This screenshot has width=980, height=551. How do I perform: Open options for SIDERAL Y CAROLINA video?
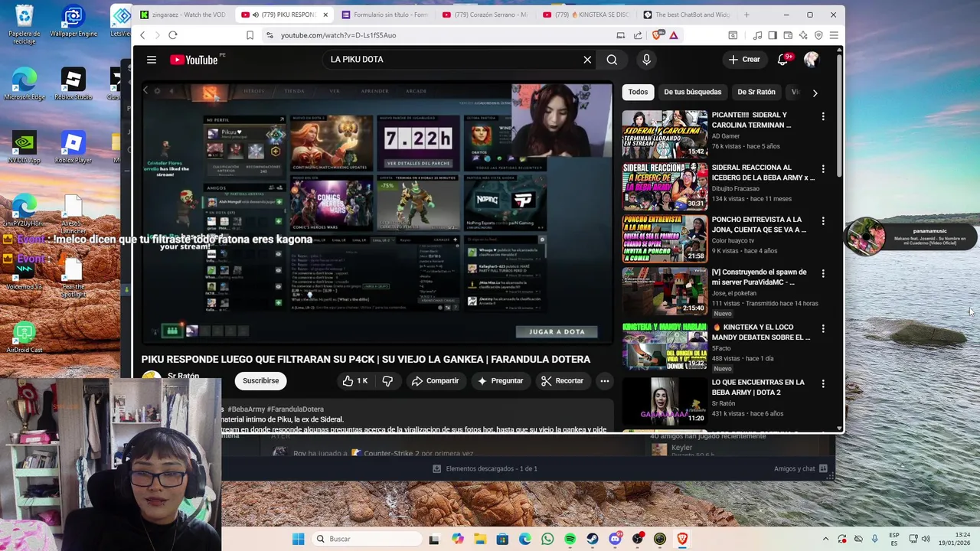(823, 116)
